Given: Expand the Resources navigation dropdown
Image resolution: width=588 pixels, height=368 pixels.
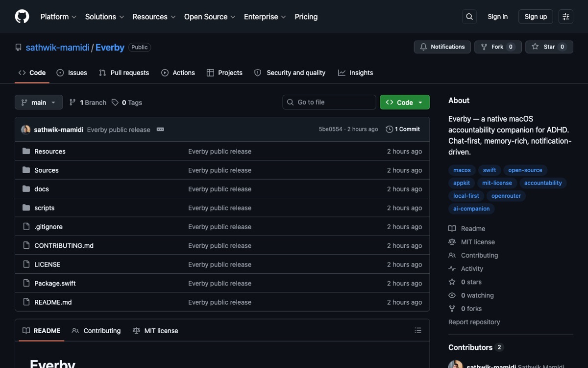Looking at the screenshot, I should pos(154,17).
